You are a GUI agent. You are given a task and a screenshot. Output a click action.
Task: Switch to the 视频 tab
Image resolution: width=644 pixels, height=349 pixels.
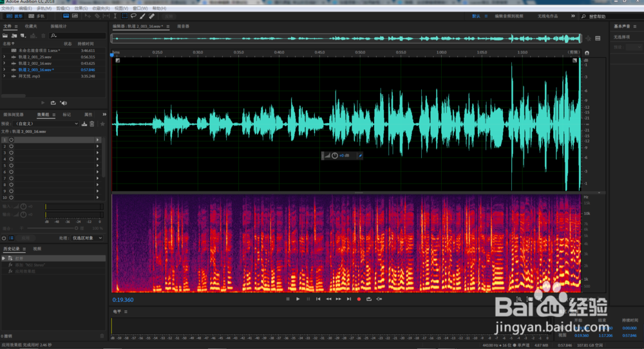pos(37,249)
